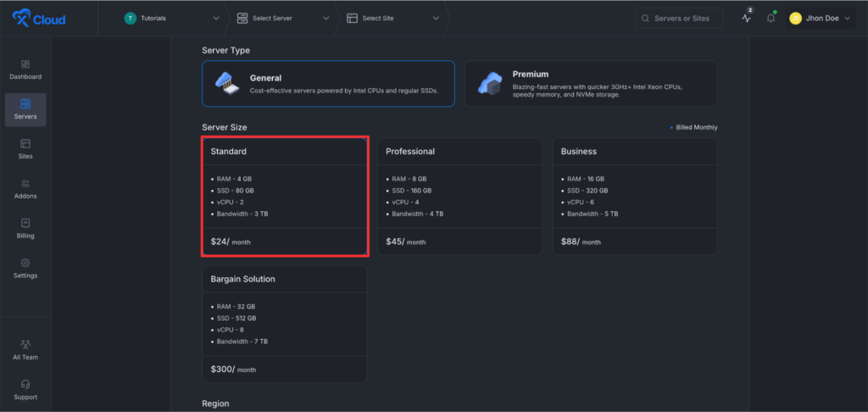Open All Team in the sidebar

[x=25, y=345]
